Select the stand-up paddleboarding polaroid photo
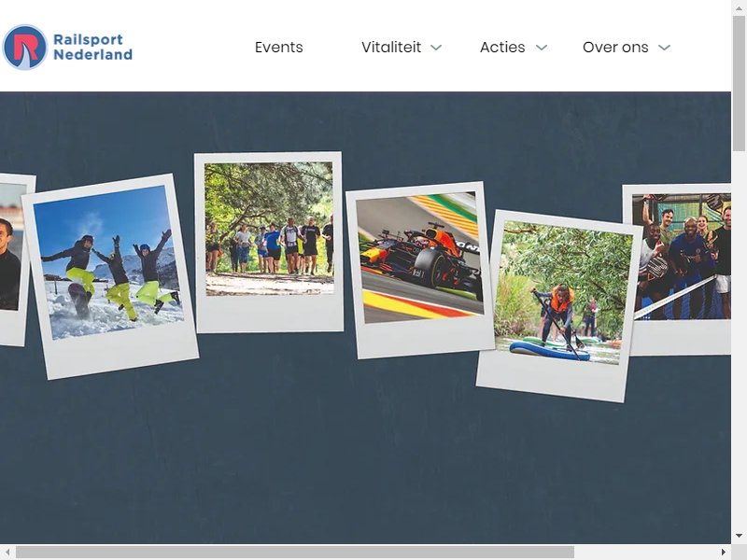The width and height of the screenshot is (747, 560). pos(558,306)
